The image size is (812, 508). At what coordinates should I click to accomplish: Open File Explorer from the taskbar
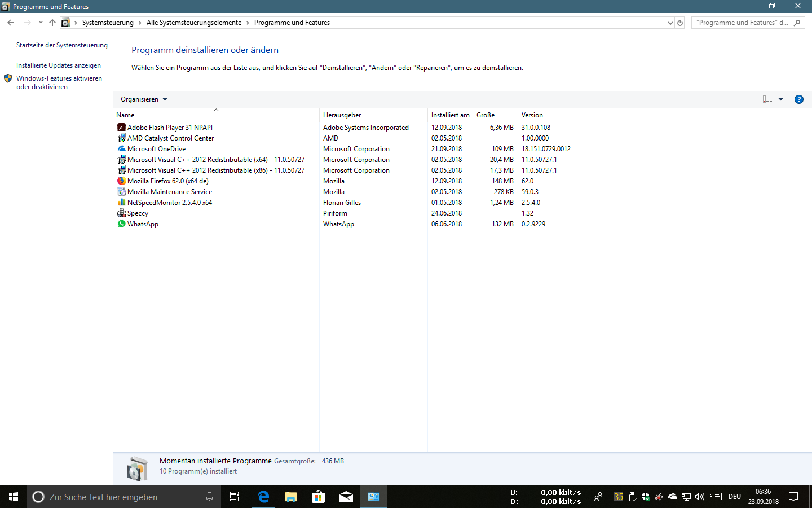tap(290, 497)
